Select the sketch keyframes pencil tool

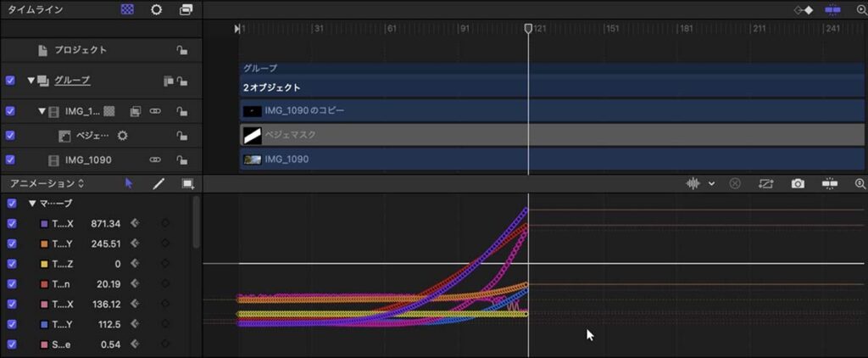(159, 183)
